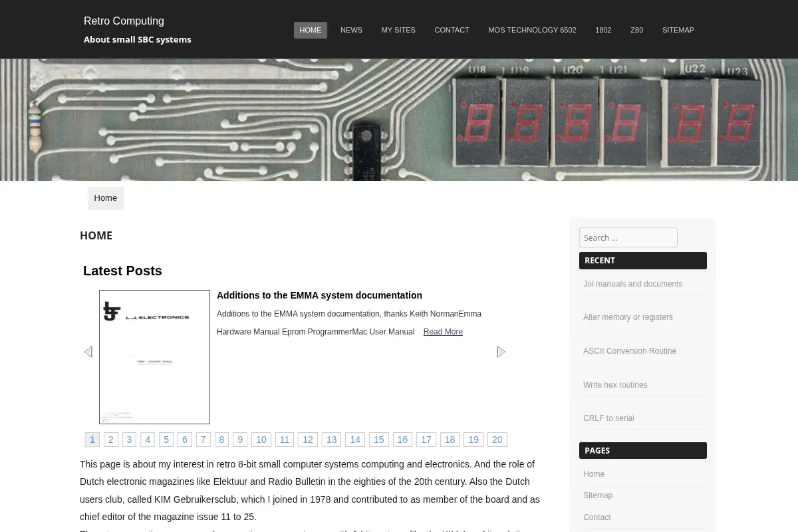
Task: Go to slider page 17
Action: pyautogui.click(x=426, y=440)
